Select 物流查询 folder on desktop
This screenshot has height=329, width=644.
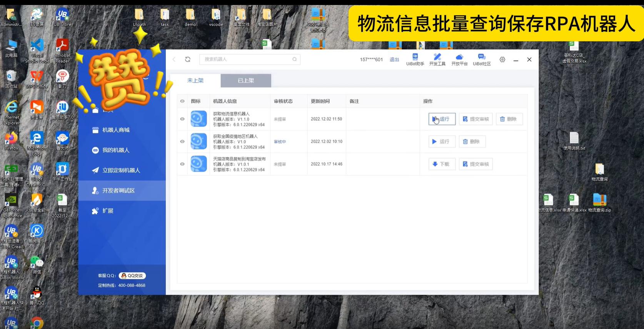point(599,172)
